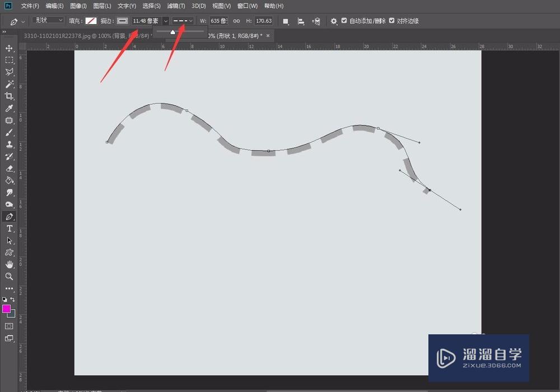Open pen options gear menu

334,21
